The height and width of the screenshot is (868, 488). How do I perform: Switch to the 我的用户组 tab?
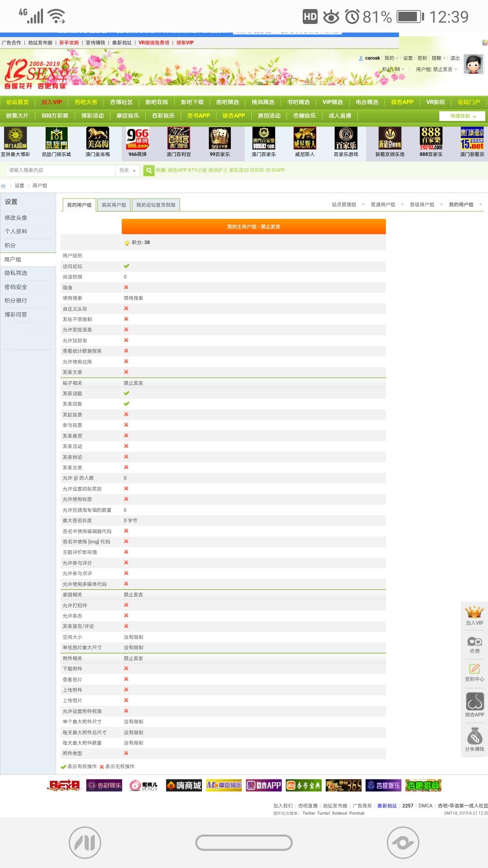tap(79, 205)
